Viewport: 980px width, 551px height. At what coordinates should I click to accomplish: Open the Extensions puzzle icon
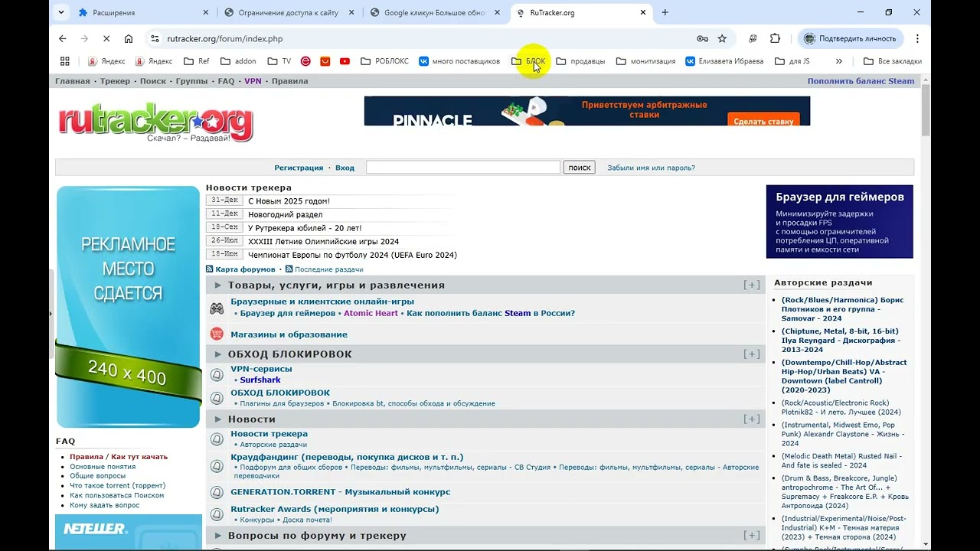775,38
